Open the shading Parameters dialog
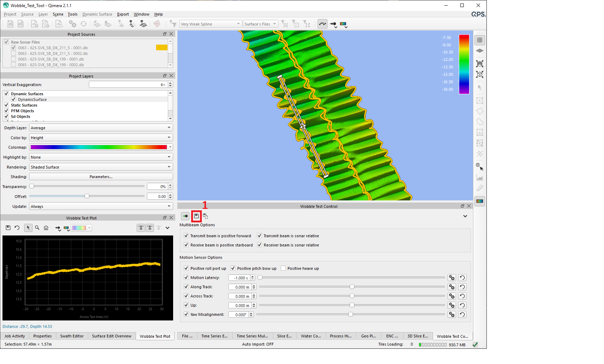The image size is (604, 364). pos(101,176)
